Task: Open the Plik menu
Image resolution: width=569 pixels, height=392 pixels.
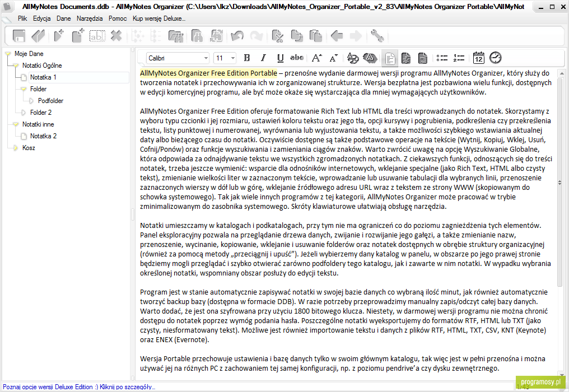Action: 22,18
